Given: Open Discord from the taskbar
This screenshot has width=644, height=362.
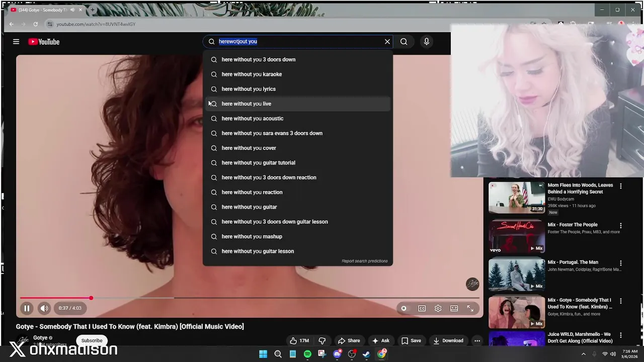Looking at the screenshot, I should coord(337,354).
